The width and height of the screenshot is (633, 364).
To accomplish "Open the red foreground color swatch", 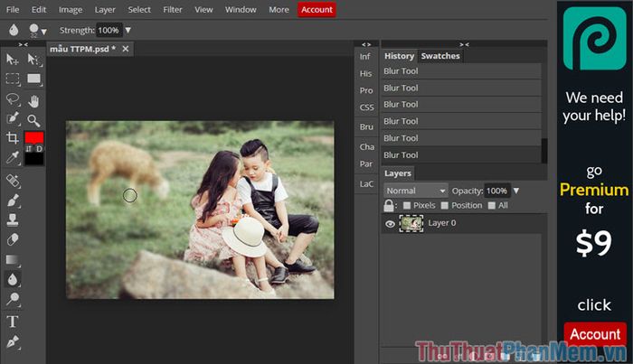I will (34, 138).
